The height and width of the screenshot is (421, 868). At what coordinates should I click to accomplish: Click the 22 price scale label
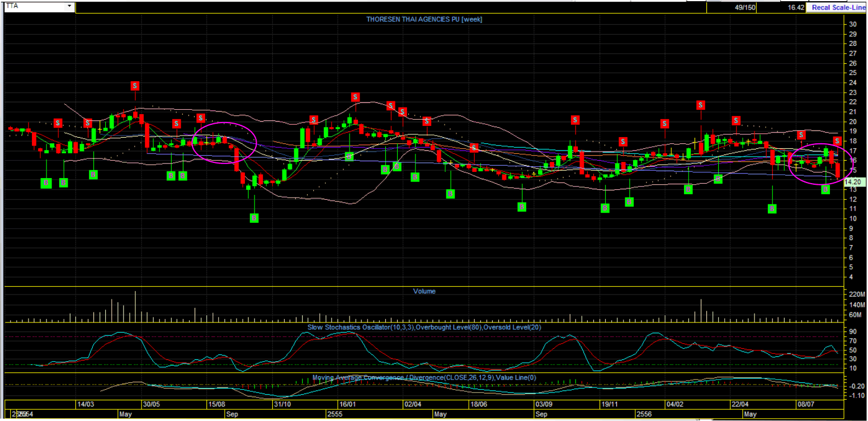pyautogui.click(x=853, y=102)
